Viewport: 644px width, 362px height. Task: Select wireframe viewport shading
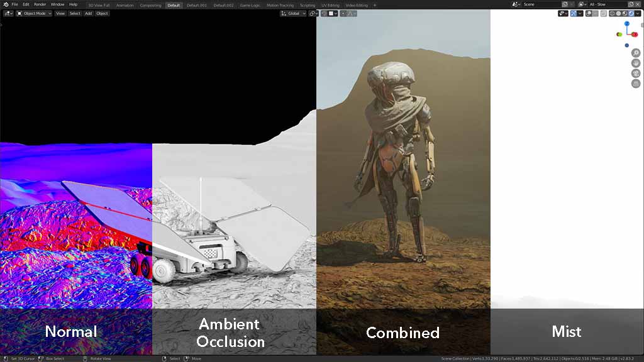pos(613,13)
